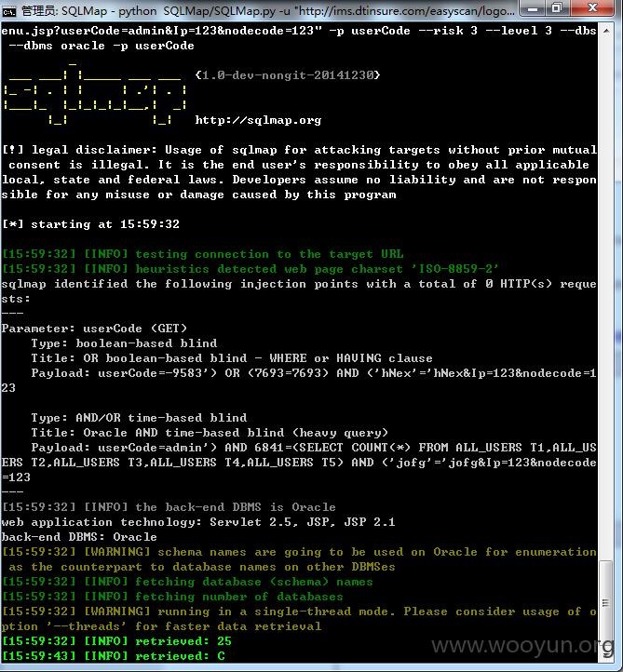Click the 'web application technology: Servlet 2.5' line
This screenshot has width=623, height=672.
pyautogui.click(x=198, y=522)
